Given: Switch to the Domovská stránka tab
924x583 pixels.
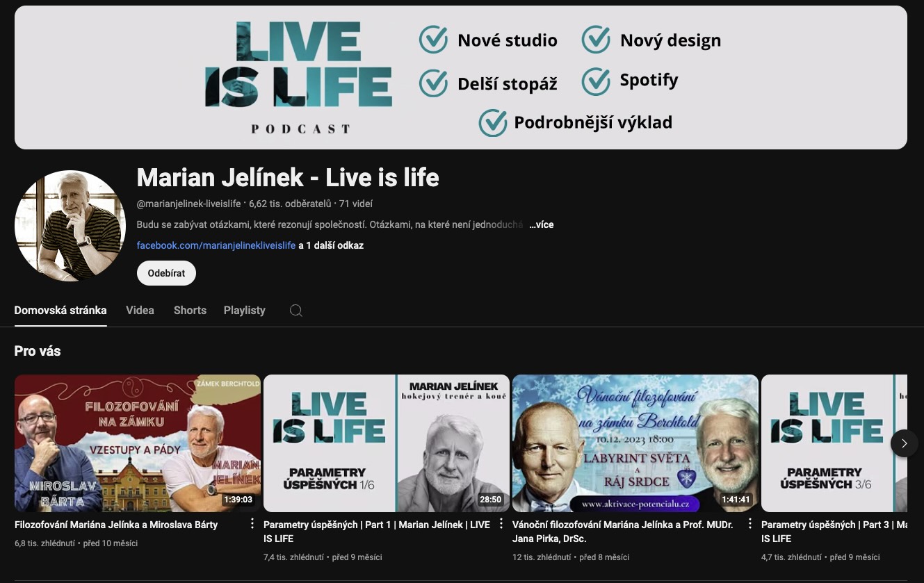Looking at the screenshot, I should coord(60,311).
